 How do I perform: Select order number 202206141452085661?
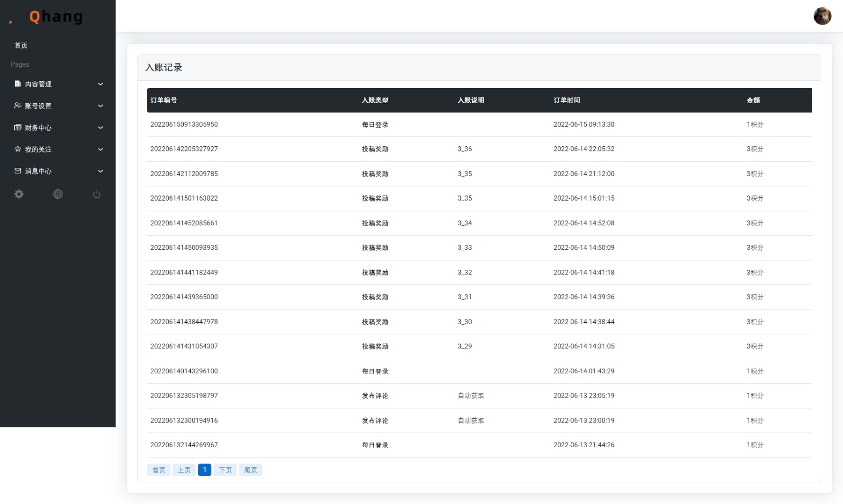point(184,223)
